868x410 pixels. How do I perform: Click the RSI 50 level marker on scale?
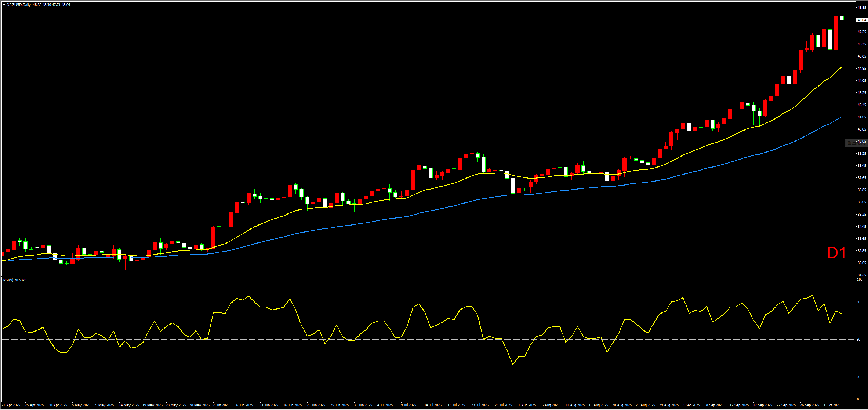click(858, 340)
